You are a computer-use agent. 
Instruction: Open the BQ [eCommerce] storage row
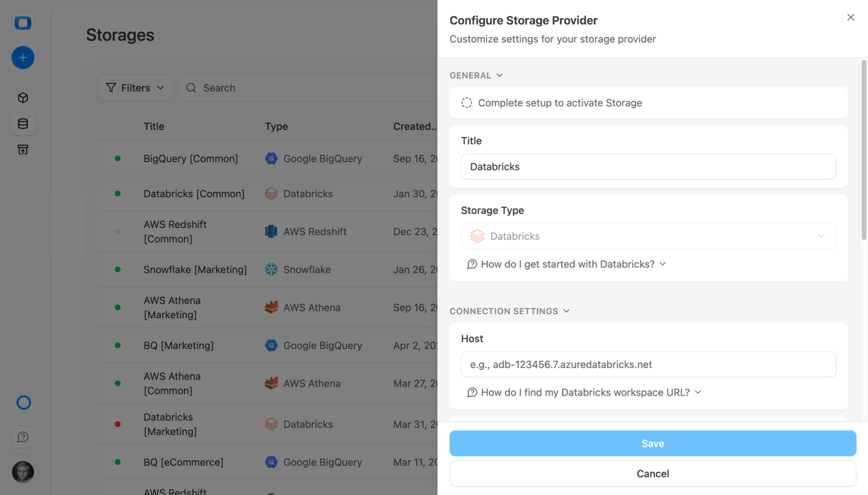click(268, 462)
